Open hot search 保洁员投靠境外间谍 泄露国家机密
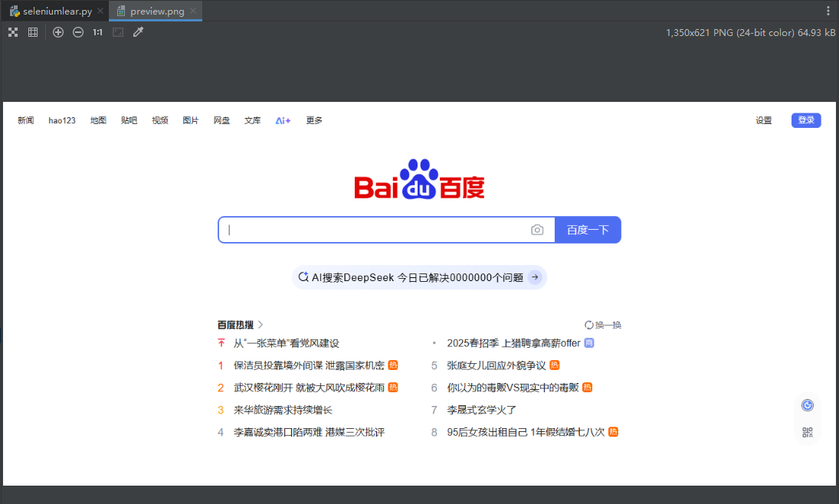 tap(309, 365)
